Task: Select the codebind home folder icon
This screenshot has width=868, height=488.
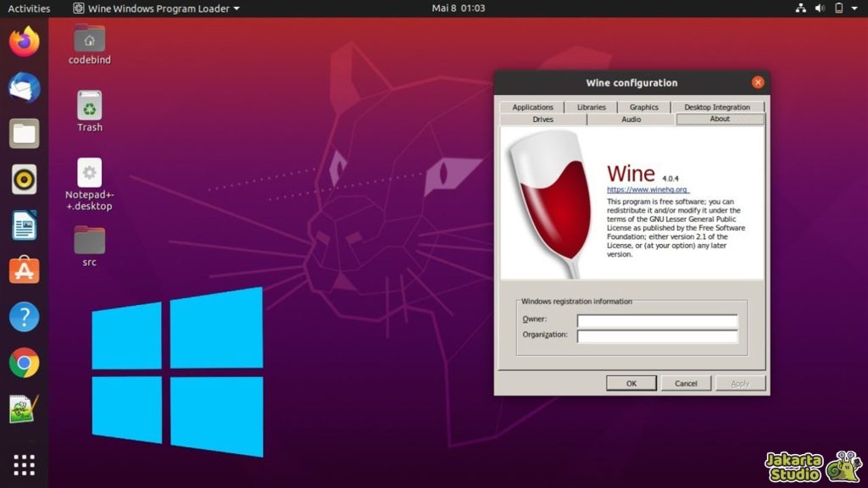Action: pyautogui.click(x=89, y=40)
